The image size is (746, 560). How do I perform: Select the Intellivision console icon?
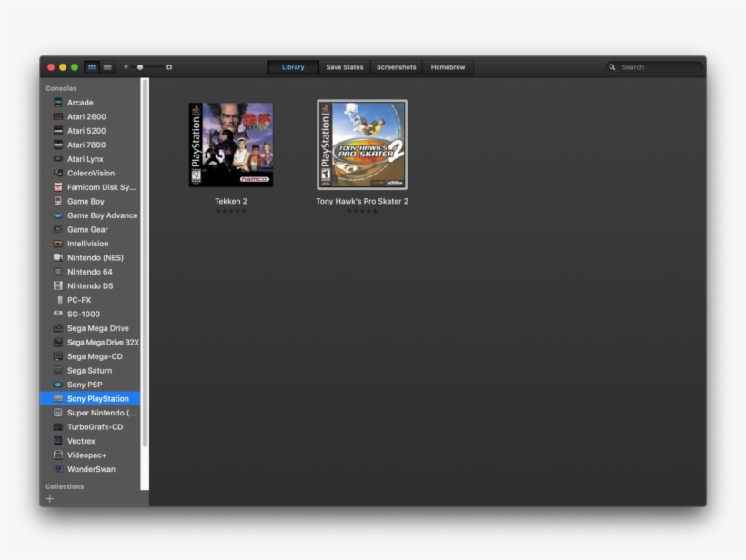tap(58, 244)
